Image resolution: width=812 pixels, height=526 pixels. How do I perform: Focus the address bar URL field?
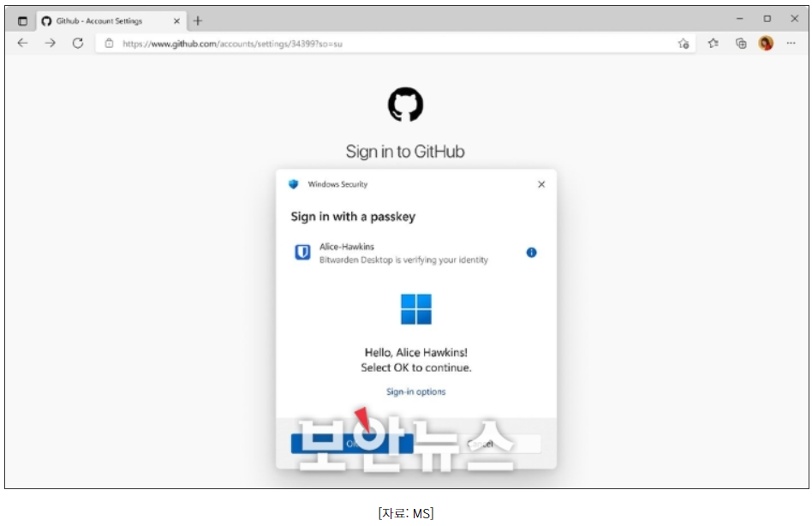pos(395,44)
